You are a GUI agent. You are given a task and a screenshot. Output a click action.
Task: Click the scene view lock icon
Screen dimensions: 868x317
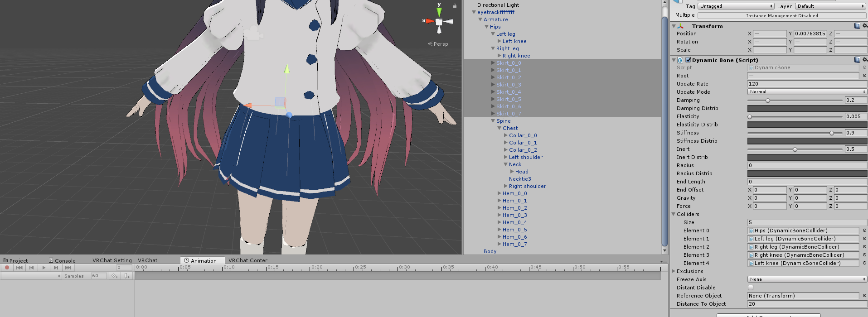tap(455, 5)
